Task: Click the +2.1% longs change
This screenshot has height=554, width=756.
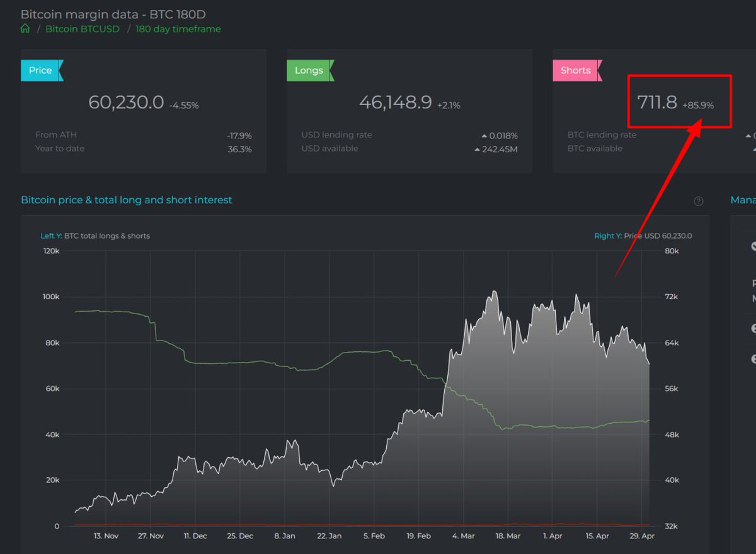Action: 449,106
